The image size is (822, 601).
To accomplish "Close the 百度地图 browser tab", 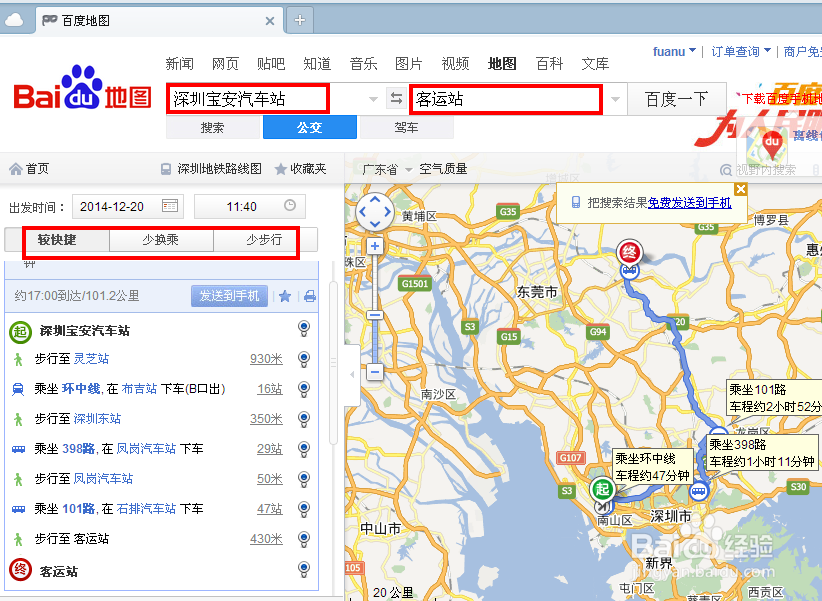I will (270, 21).
